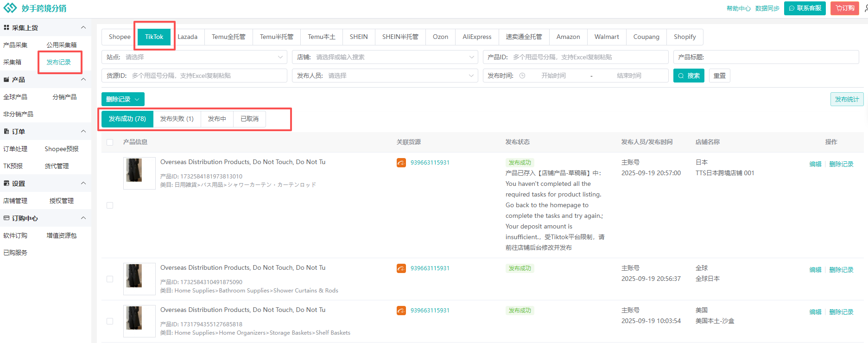Viewport: 868px width, 343px height.
Task: Click the 搜索 search button
Action: click(x=688, y=76)
